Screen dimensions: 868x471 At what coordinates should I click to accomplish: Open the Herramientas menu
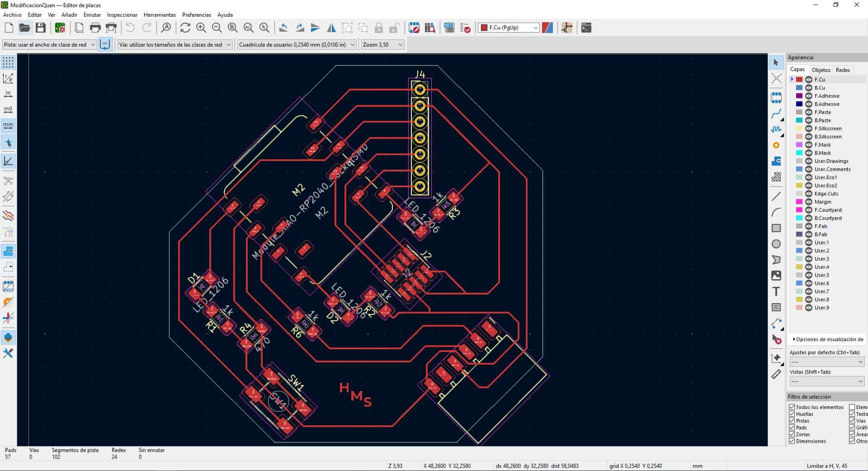tap(160, 15)
